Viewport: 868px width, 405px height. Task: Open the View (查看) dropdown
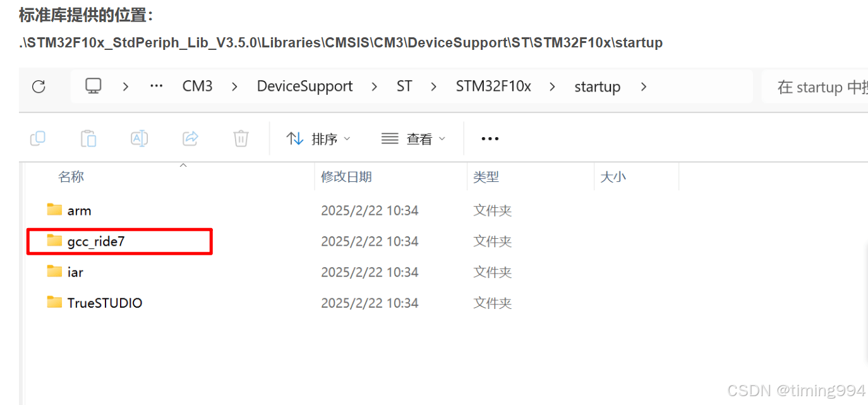point(414,139)
